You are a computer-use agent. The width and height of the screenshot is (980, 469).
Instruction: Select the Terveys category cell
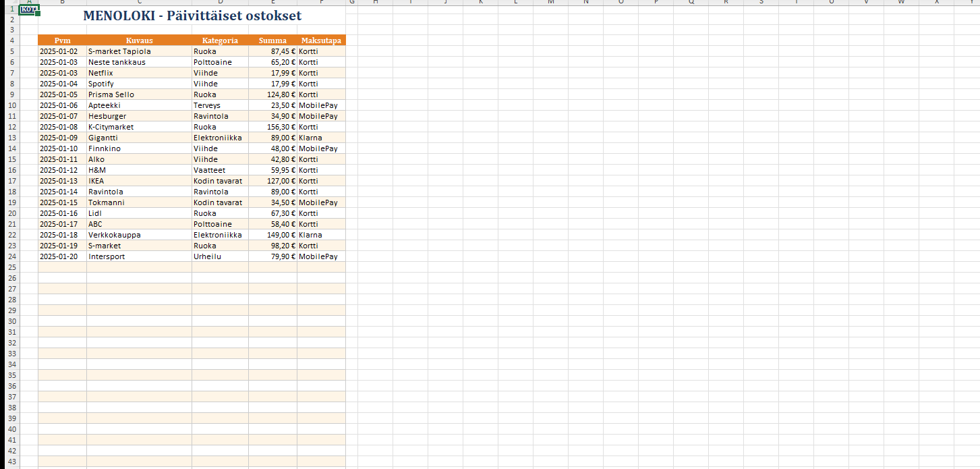pos(220,105)
